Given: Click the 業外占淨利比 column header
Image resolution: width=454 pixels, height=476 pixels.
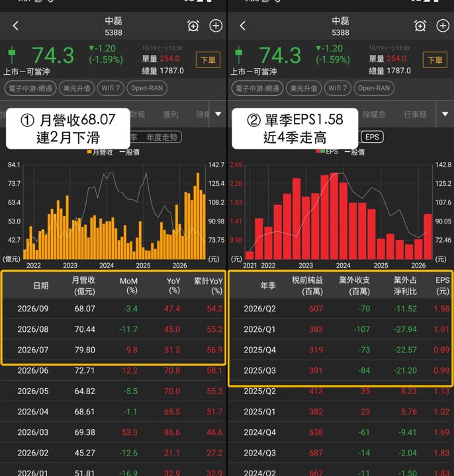Looking at the screenshot, I should [x=405, y=286].
